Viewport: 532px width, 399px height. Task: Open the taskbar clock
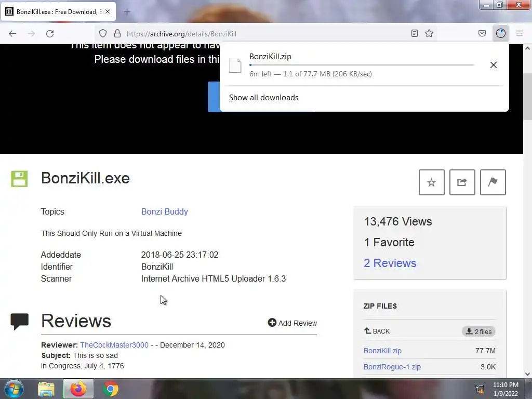click(506, 389)
